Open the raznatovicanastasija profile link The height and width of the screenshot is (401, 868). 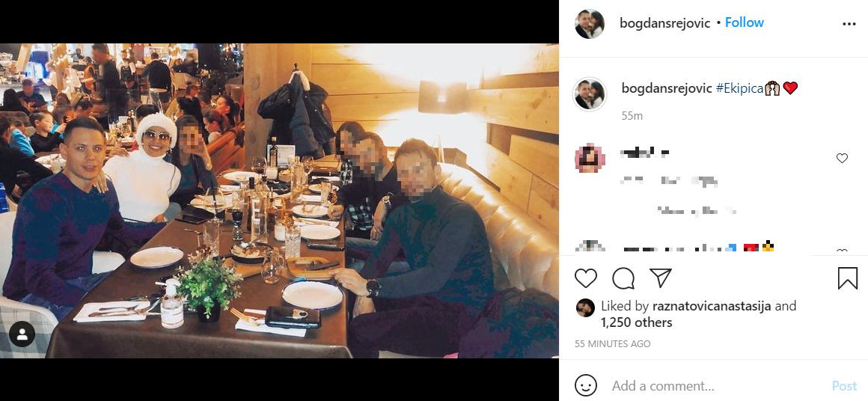pyautogui.click(x=712, y=306)
